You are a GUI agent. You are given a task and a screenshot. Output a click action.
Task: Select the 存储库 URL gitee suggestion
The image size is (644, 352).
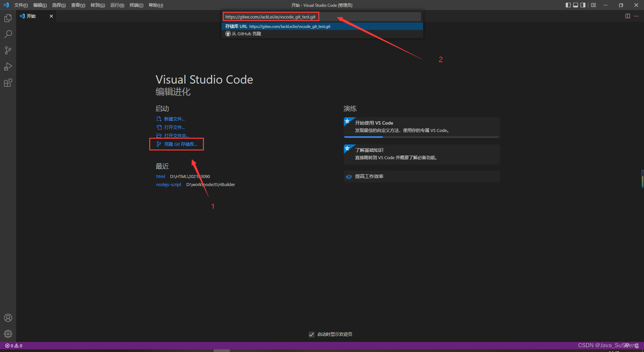point(322,26)
